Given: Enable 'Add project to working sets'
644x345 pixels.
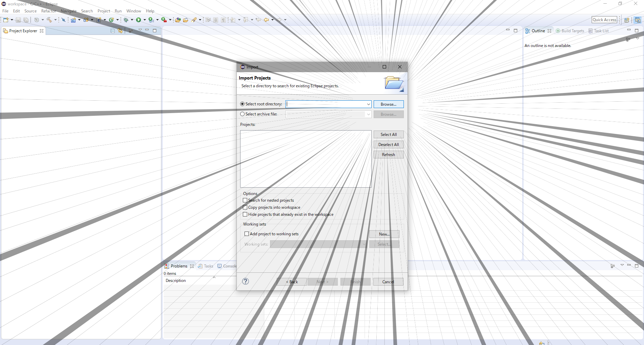Looking at the screenshot, I should 247,234.
